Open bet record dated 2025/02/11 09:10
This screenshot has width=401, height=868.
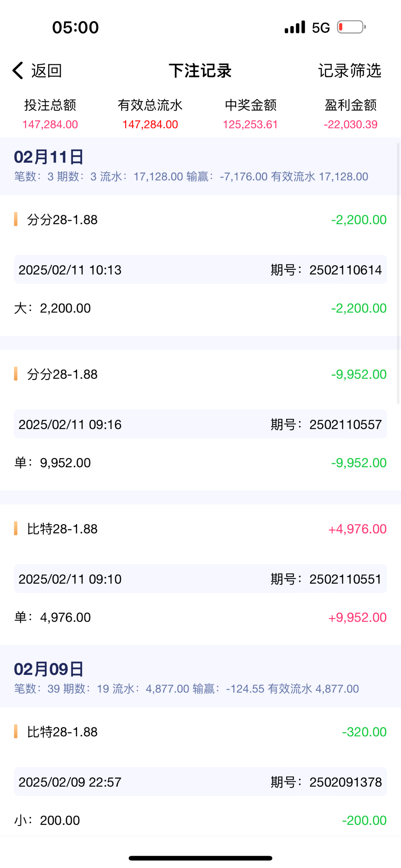tap(200, 579)
